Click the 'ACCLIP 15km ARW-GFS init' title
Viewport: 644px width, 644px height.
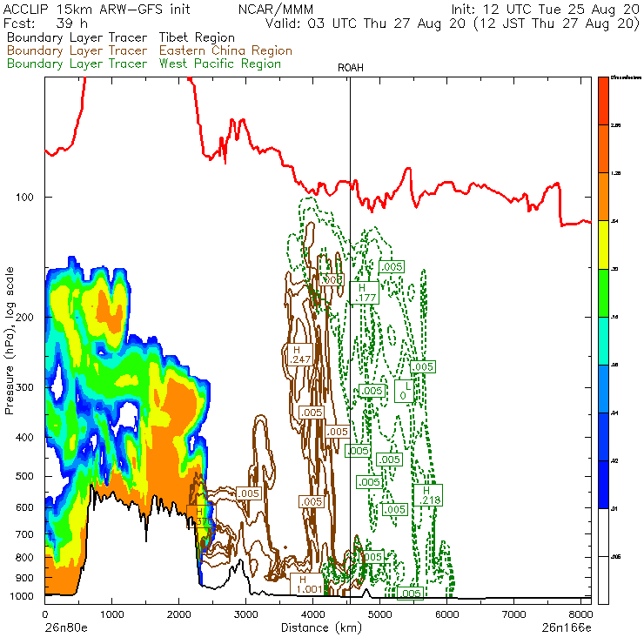tap(97, 9)
